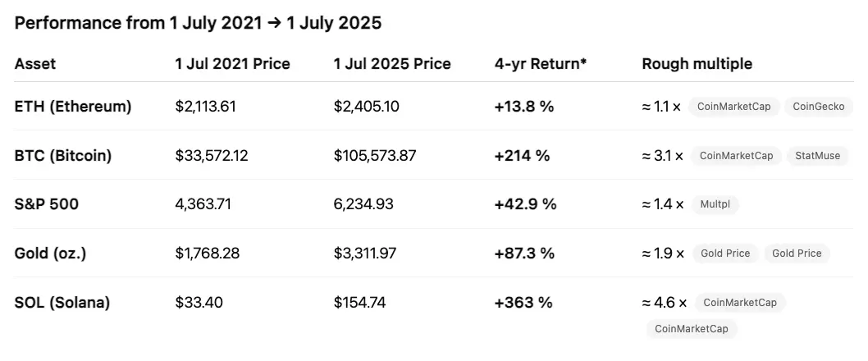
Task: Open the CoinMarketCap source chip in ETH row
Action: tap(734, 107)
